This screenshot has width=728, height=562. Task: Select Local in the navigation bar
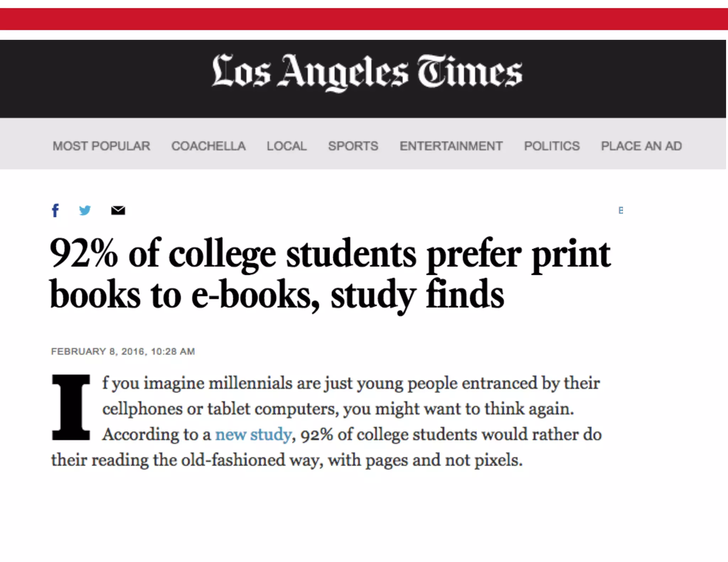(x=287, y=146)
